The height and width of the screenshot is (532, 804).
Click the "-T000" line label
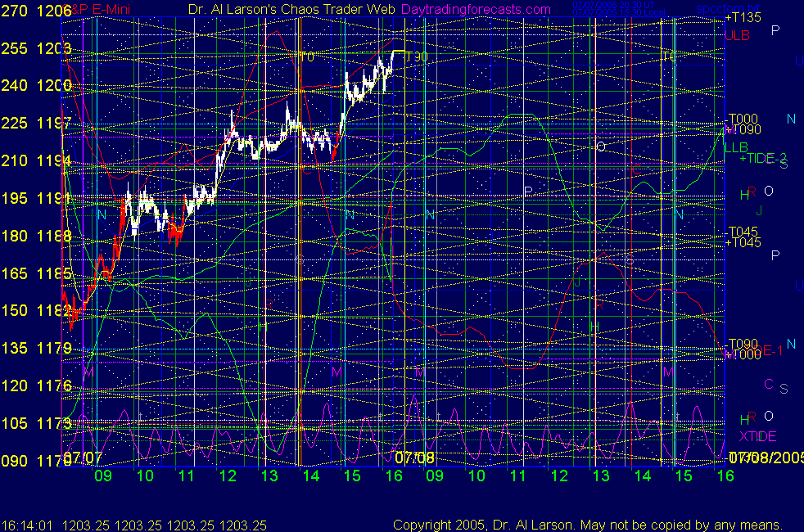742,119
